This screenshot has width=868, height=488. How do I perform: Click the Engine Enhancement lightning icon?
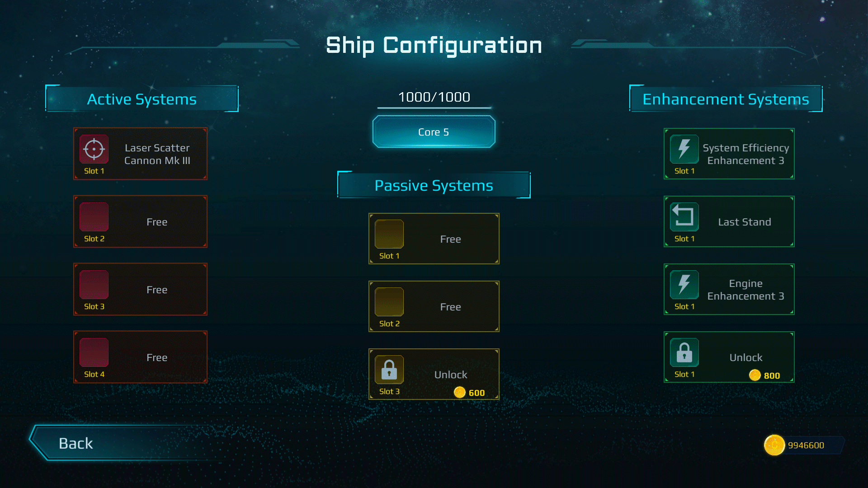pyautogui.click(x=684, y=284)
